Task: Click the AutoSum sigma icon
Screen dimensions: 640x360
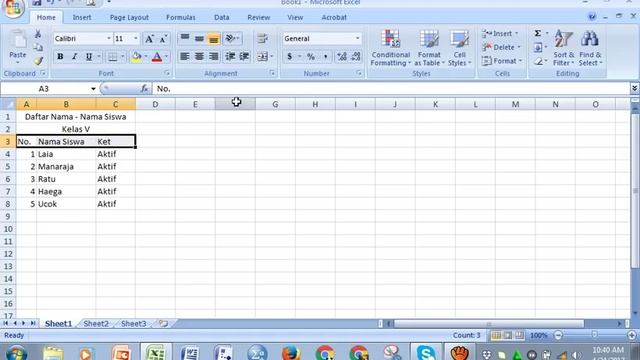Action: coord(538,33)
